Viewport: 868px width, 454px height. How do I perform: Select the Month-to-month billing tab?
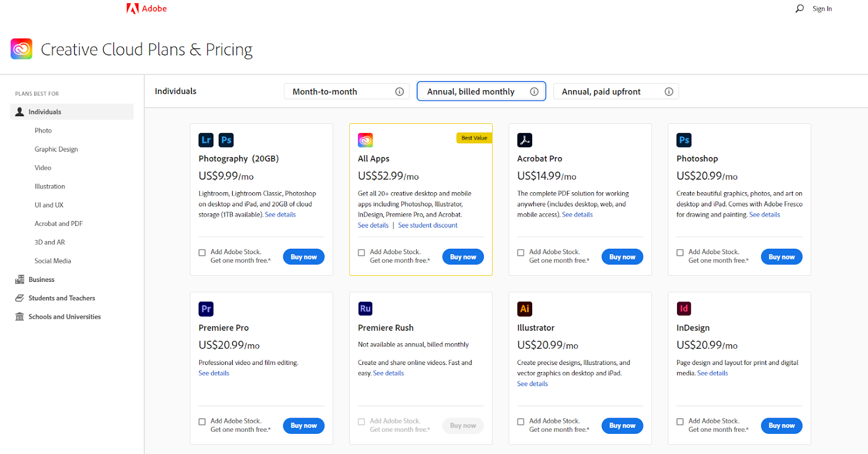click(346, 91)
